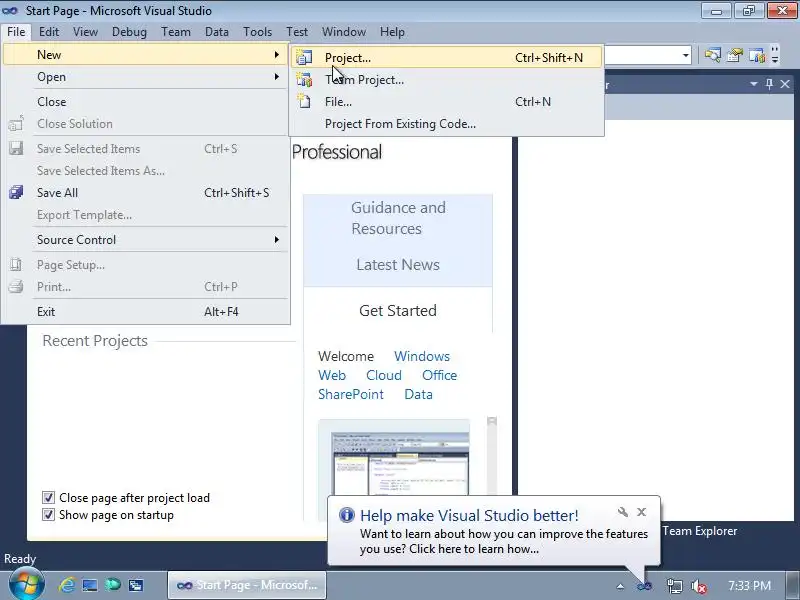Open the Windows Start orb
This screenshot has width=800, height=600.
pos(26,585)
